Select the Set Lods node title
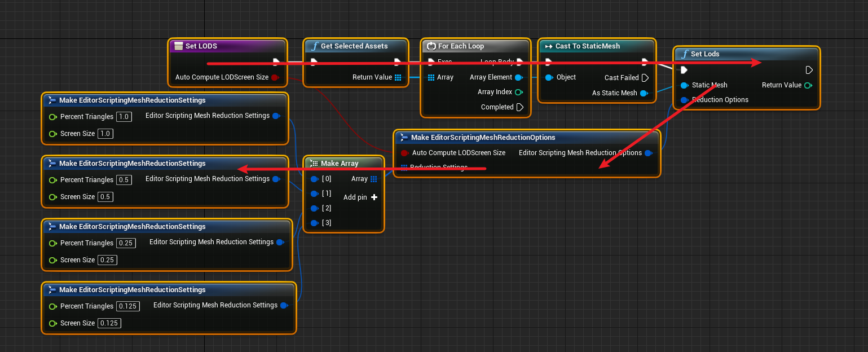The height and width of the screenshot is (352, 868). 705,54
